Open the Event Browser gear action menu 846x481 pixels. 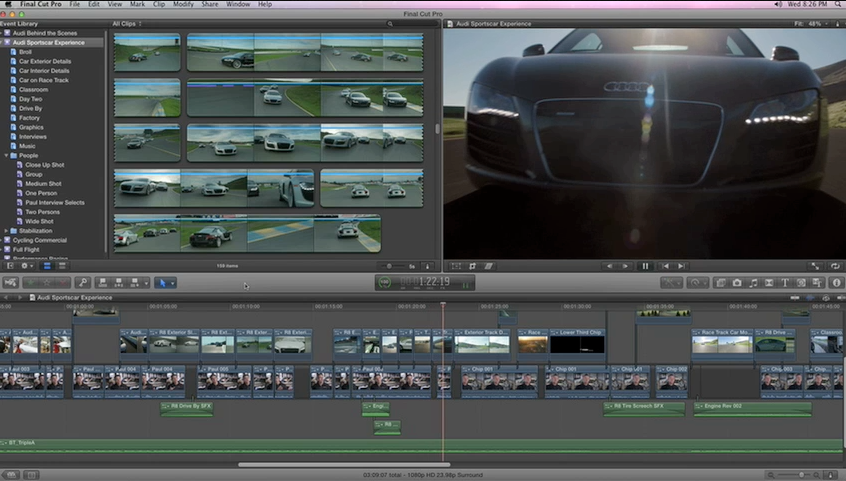(x=26, y=266)
